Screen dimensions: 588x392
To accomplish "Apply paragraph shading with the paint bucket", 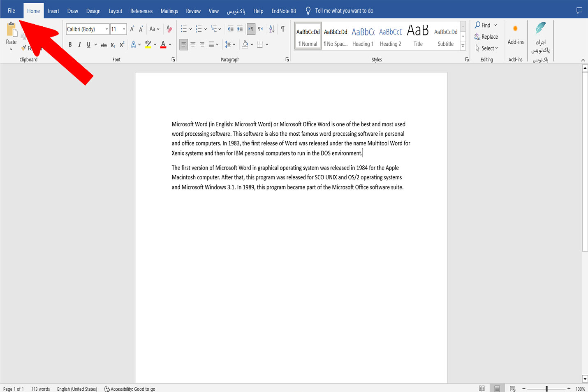I will pos(245,44).
